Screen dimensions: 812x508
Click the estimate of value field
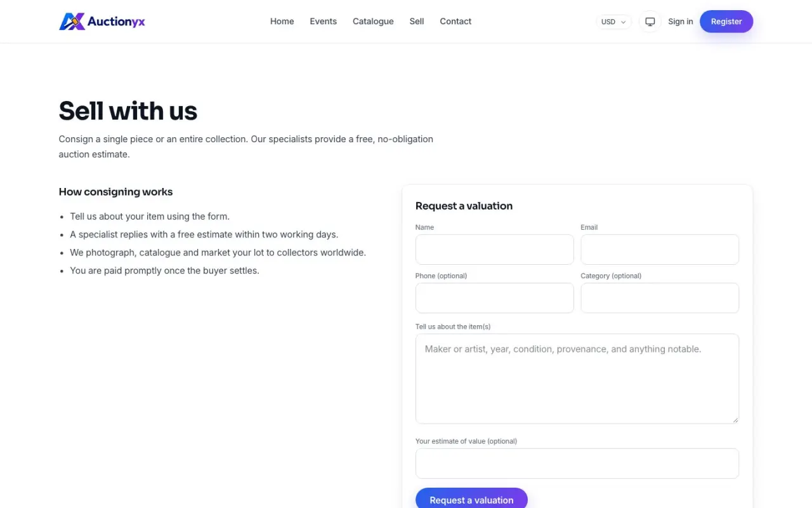577,464
